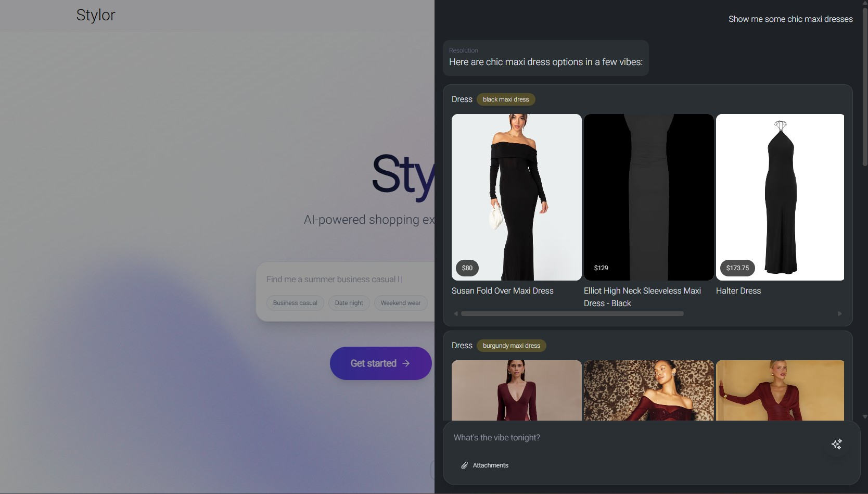Click the burgundy maxi dress tag
The image size is (868, 494).
[511, 346]
